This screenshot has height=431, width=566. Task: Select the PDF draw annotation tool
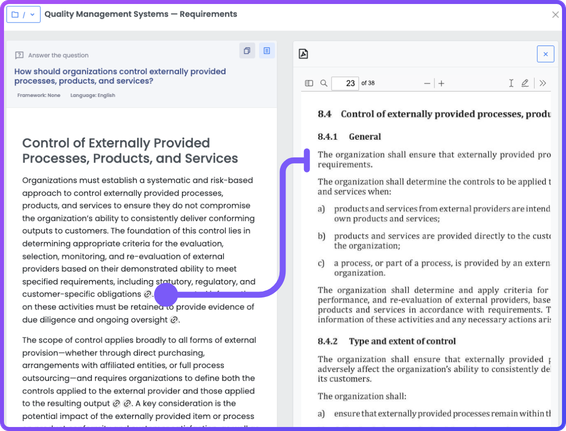(x=525, y=83)
